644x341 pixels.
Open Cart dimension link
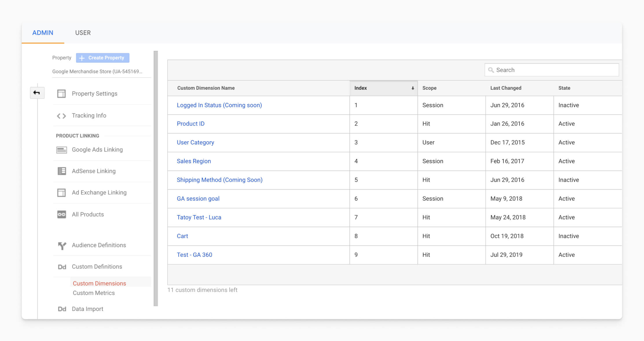182,236
